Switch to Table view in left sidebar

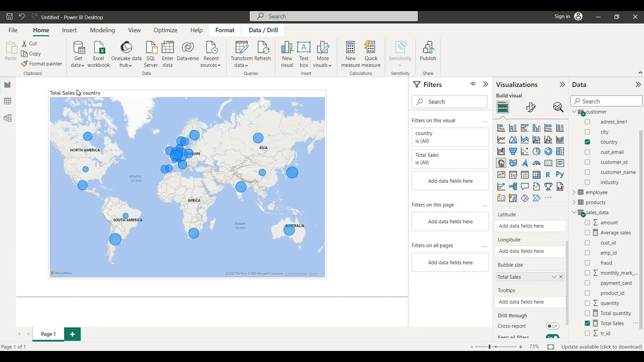(8, 101)
